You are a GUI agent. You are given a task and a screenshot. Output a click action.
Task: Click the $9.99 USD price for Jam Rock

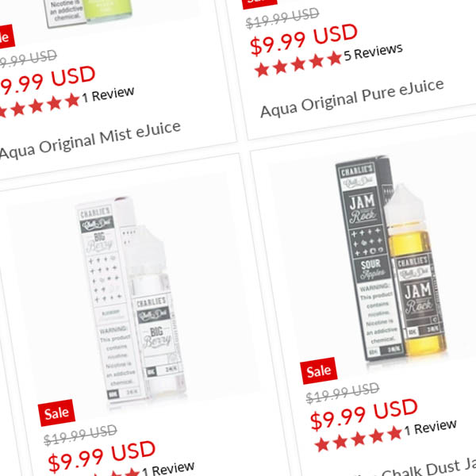364,415
